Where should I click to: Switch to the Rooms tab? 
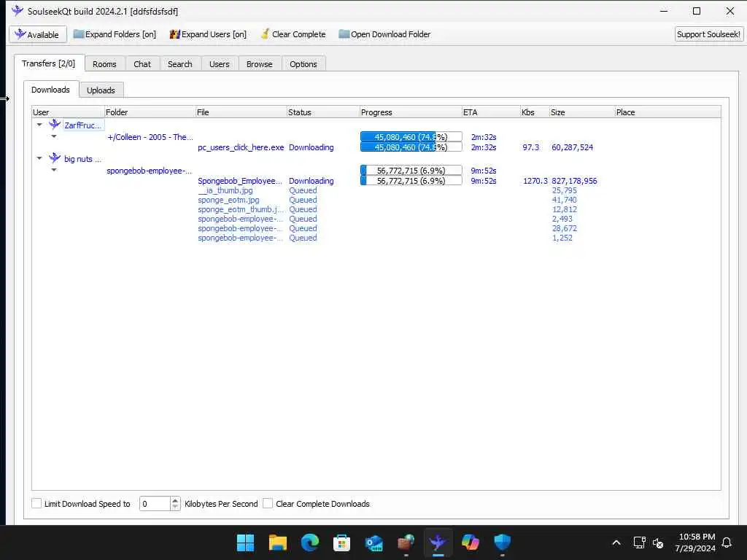(x=104, y=64)
